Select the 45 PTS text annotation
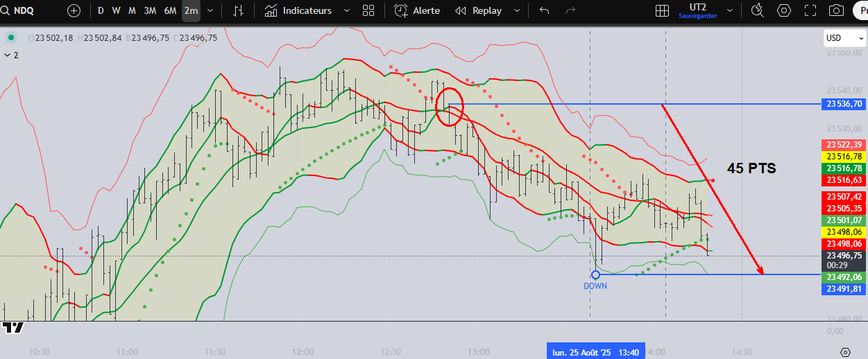Screen dimensions: 868x359 coord(751,168)
